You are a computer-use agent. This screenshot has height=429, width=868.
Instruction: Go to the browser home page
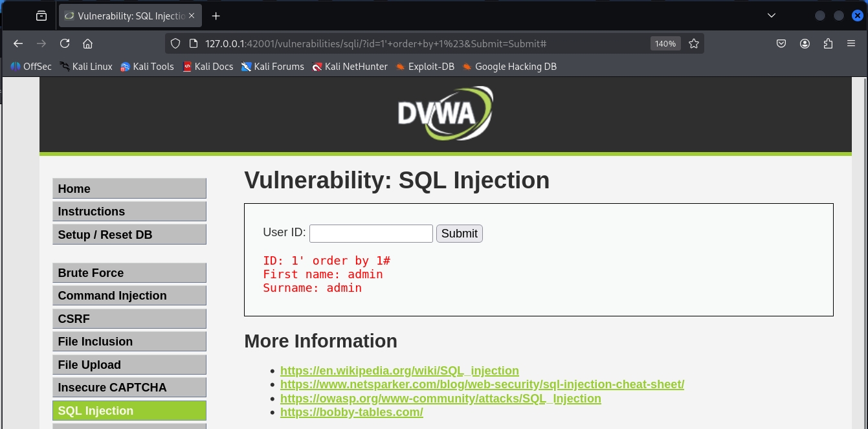pyautogui.click(x=88, y=43)
